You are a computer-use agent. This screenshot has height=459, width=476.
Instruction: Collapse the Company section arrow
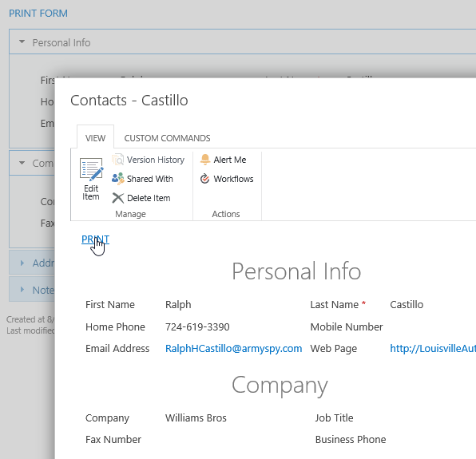point(22,163)
